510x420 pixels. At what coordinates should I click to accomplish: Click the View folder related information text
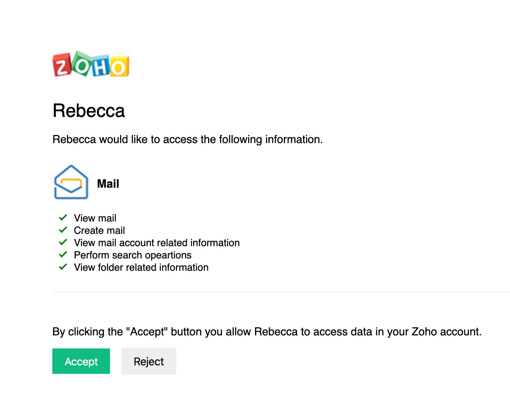click(141, 267)
